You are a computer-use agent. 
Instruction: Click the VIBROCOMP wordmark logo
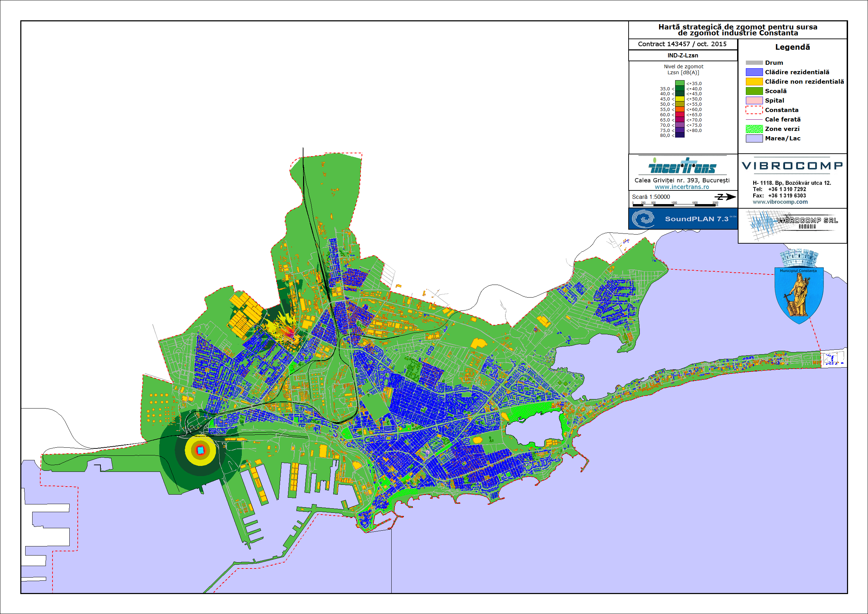pos(792,166)
